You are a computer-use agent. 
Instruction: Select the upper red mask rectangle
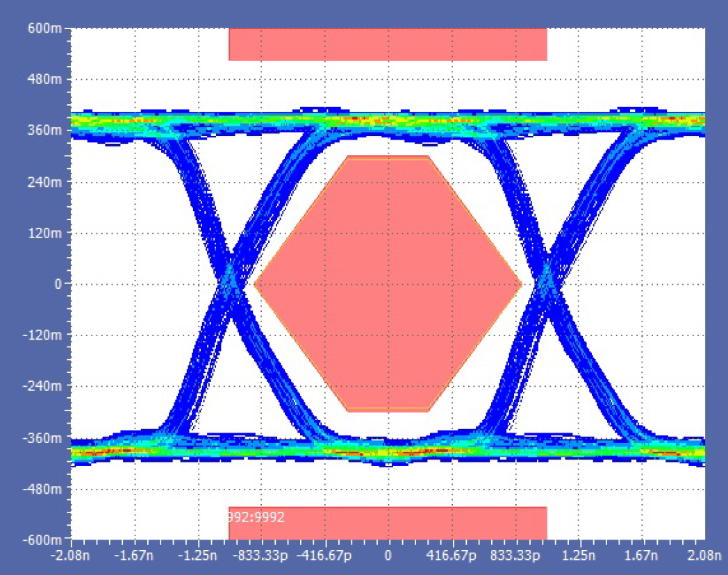388,44
